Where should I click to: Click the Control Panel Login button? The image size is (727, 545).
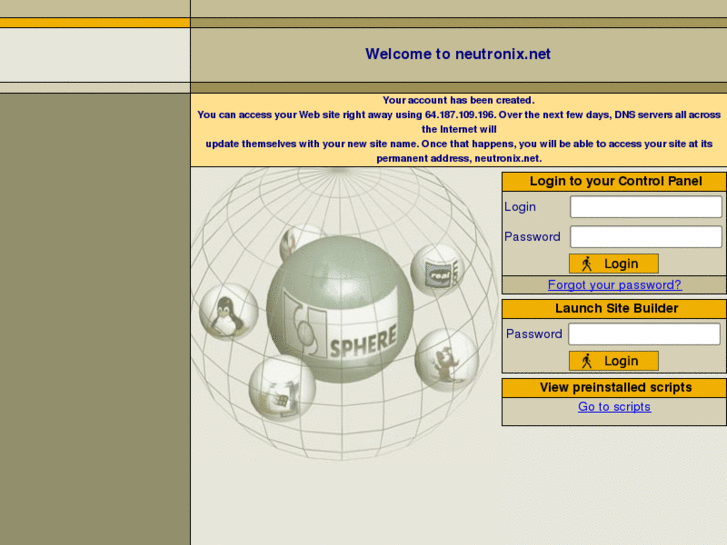[x=613, y=263]
